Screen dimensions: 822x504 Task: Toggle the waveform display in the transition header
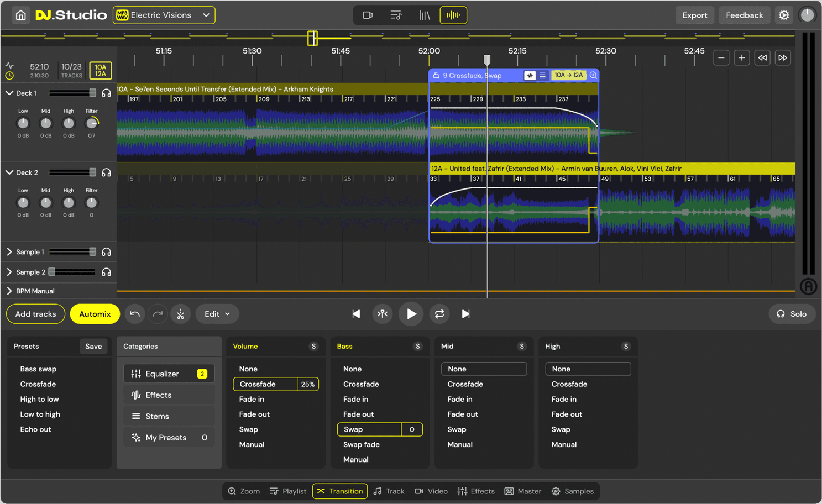(530, 75)
